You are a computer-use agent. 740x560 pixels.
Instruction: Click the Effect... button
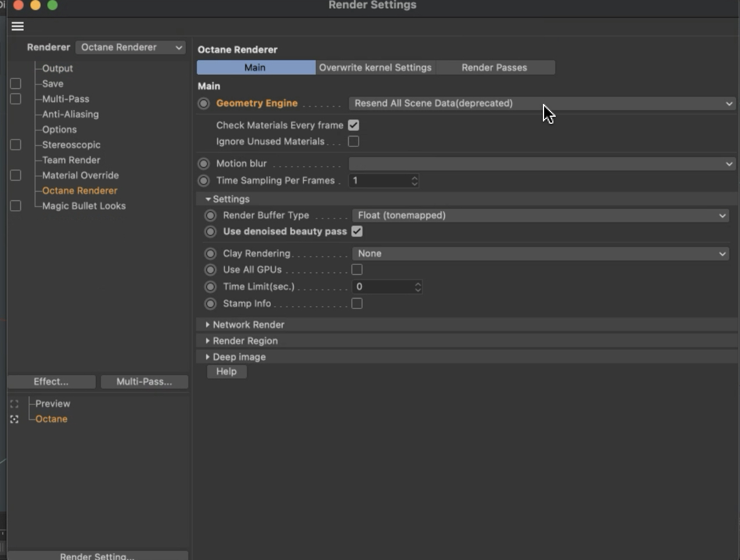pyautogui.click(x=51, y=382)
